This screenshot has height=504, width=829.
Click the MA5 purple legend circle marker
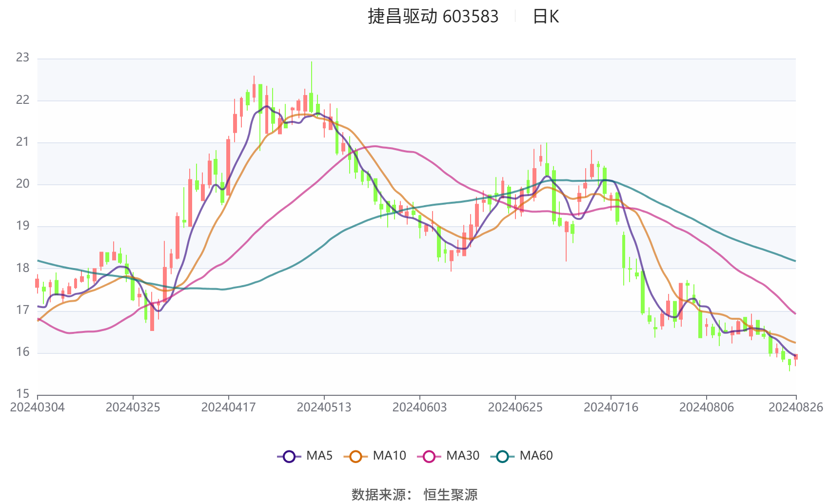(289, 456)
